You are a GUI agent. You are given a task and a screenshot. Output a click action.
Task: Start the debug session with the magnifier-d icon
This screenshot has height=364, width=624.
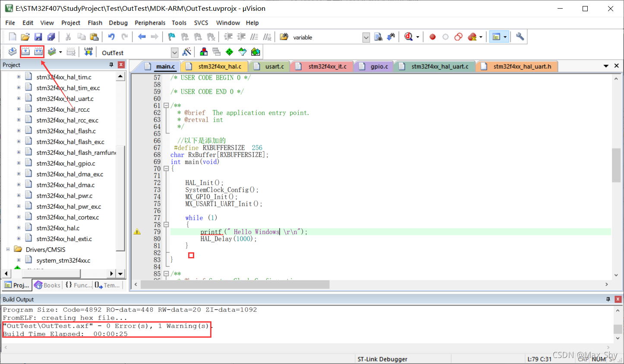tap(409, 37)
